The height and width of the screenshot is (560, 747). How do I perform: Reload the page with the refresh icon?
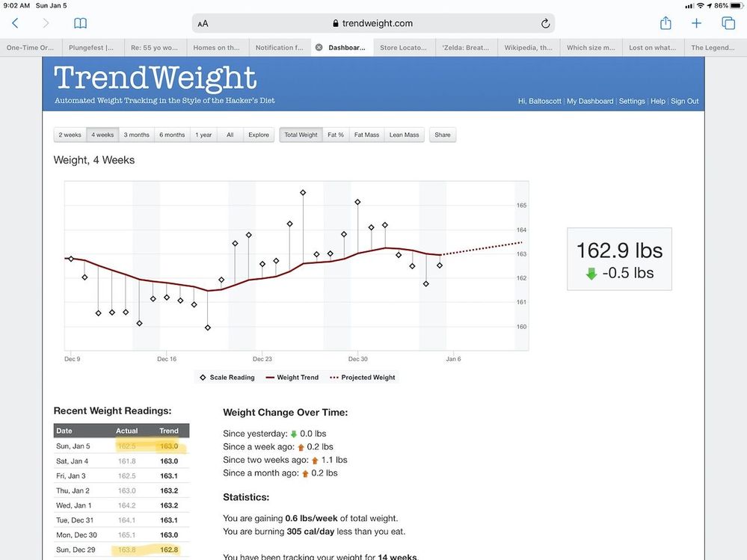(x=545, y=23)
